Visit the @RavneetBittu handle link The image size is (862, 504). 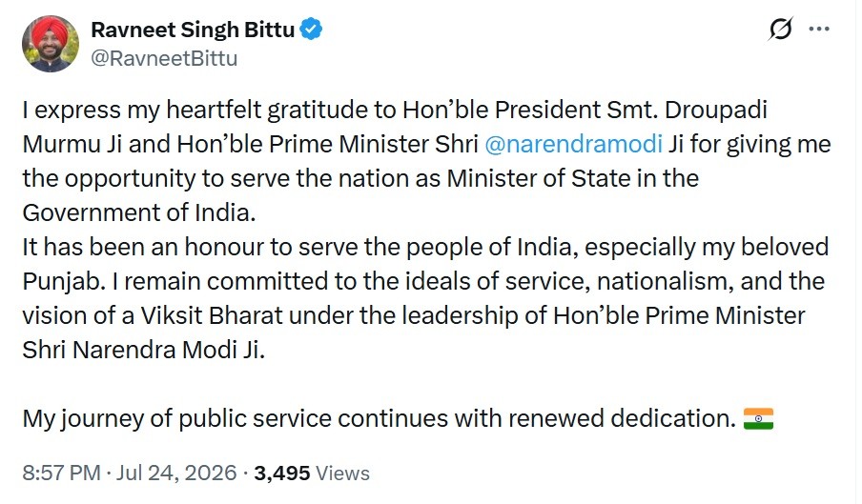(164, 58)
